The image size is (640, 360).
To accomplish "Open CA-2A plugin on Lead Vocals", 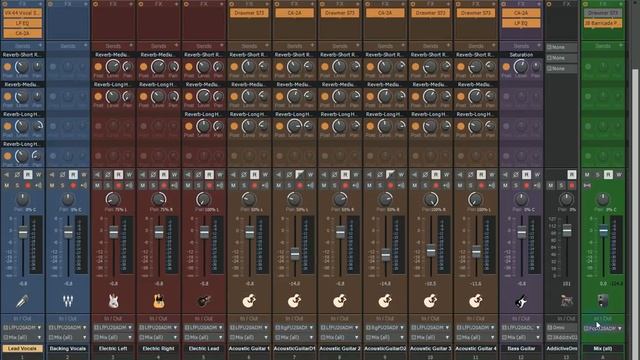I will pyautogui.click(x=22, y=33).
